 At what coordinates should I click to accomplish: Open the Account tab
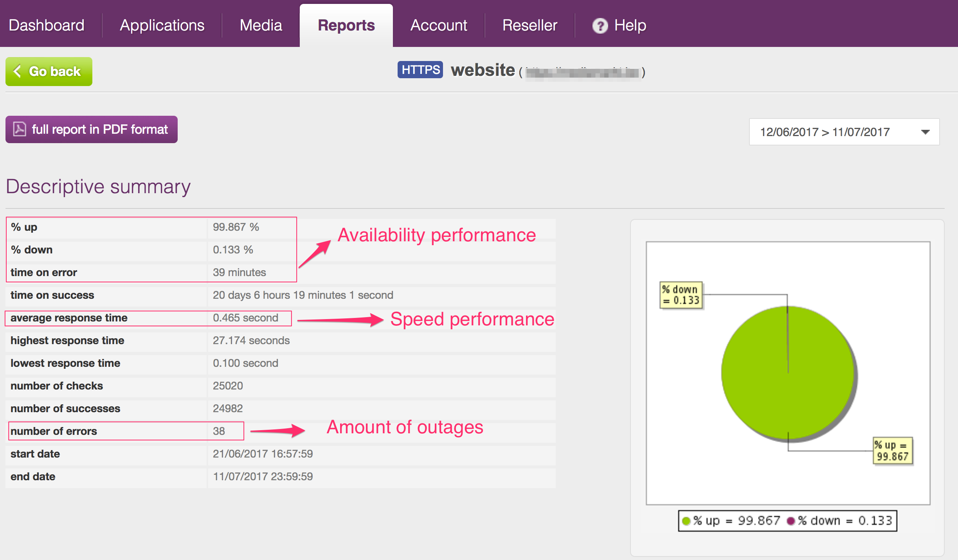pyautogui.click(x=438, y=25)
